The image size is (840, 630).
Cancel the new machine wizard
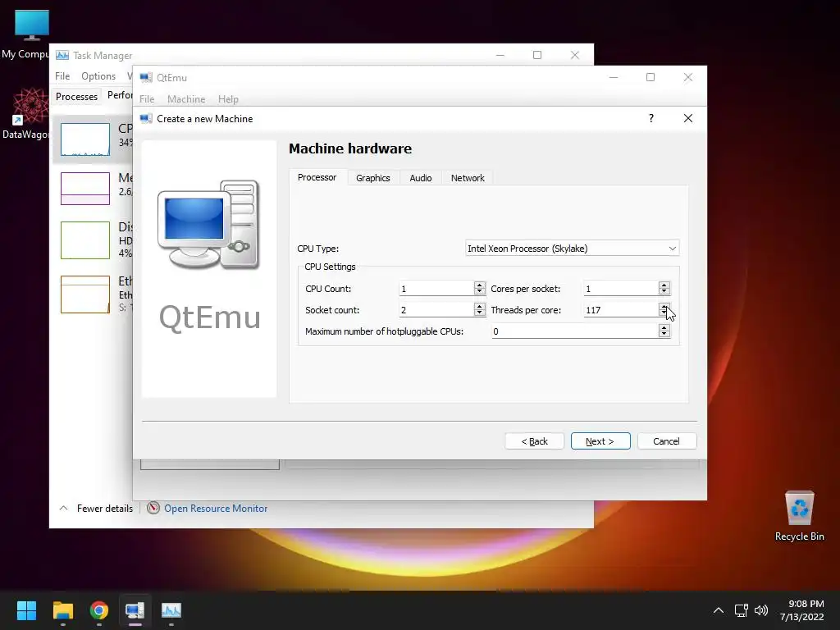point(666,441)
